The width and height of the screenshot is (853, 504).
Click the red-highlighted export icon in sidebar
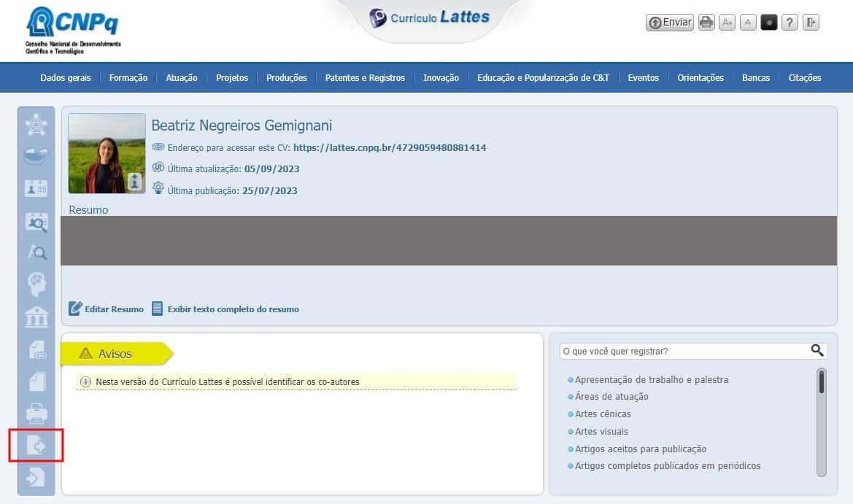coord(36,445)
